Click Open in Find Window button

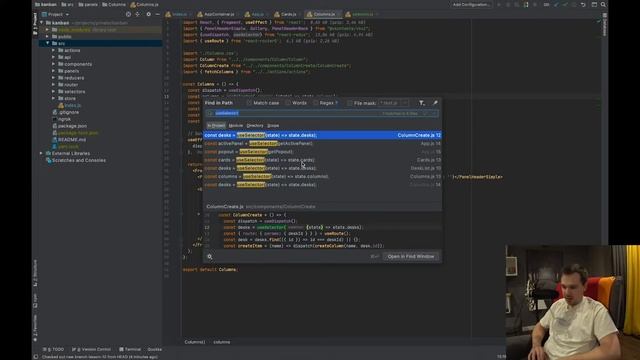[411, 256]
